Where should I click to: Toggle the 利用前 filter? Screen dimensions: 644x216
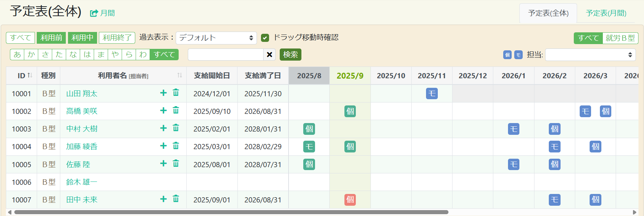coord(51,38)
